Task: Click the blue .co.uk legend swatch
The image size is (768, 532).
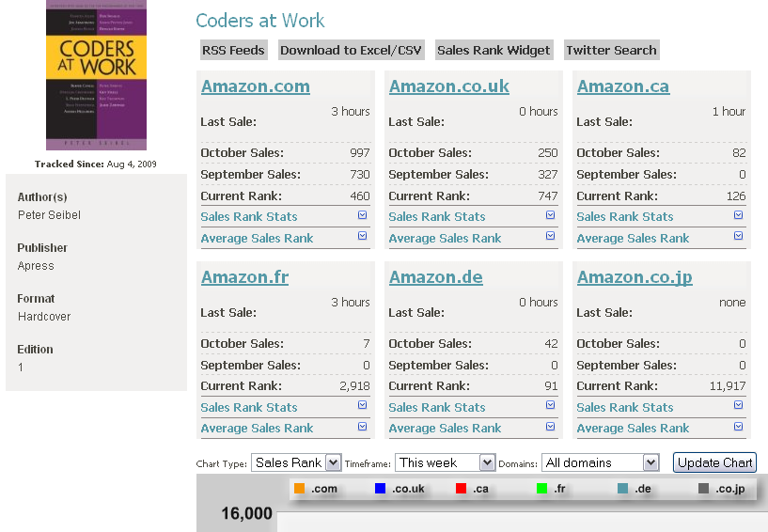Action: [380, 489]
